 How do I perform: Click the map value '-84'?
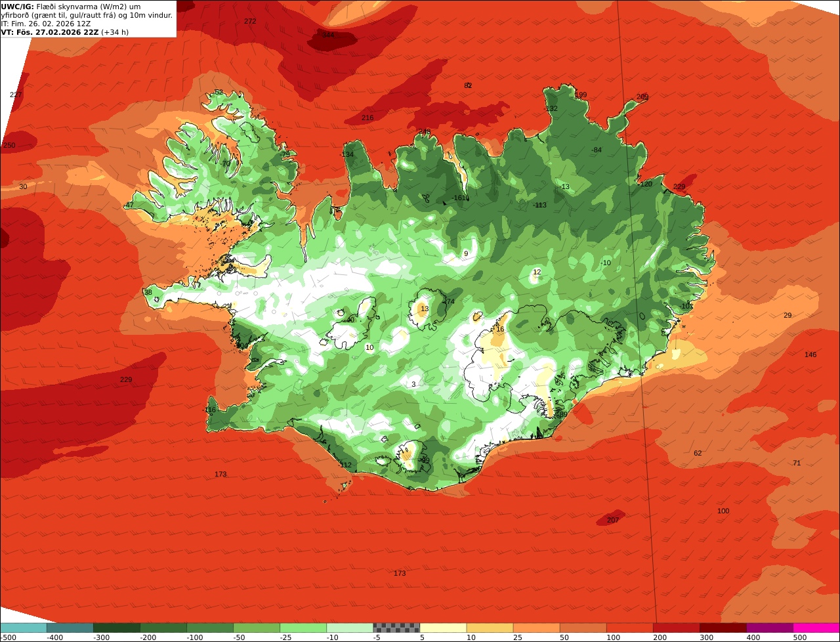coord(596,150)
